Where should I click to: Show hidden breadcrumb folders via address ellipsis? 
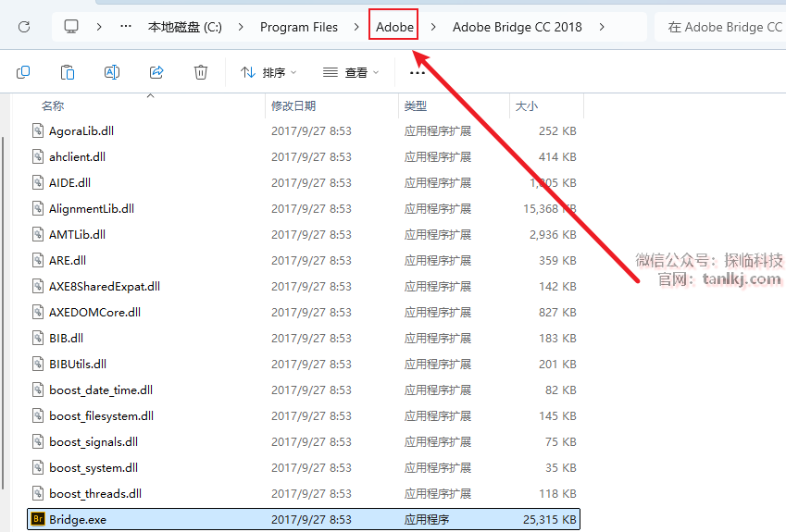[126, 26]
